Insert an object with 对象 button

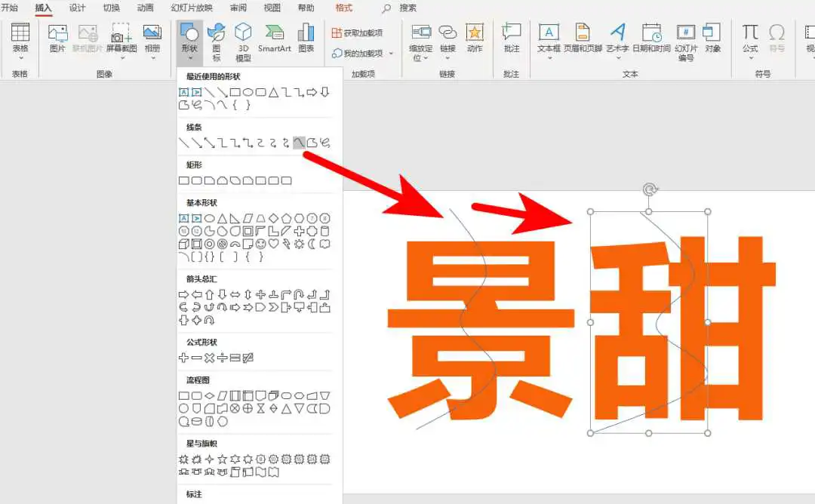point(712,38)
